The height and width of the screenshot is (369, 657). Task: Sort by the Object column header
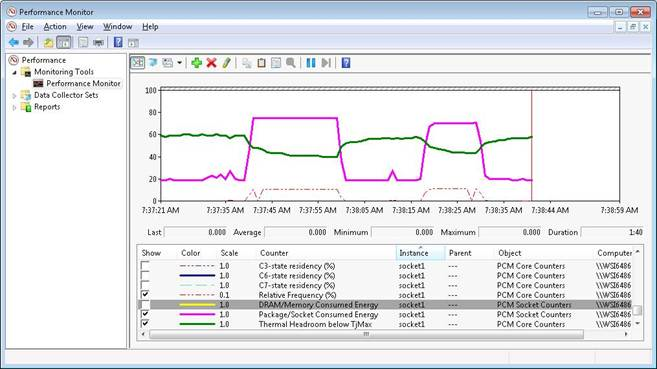click(x=510, y=253)
